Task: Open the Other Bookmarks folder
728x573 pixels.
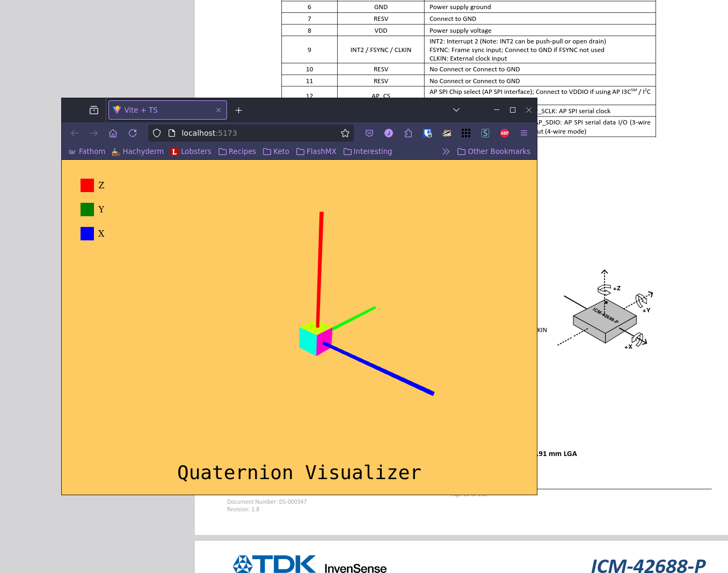Action: tap(493, 151)
